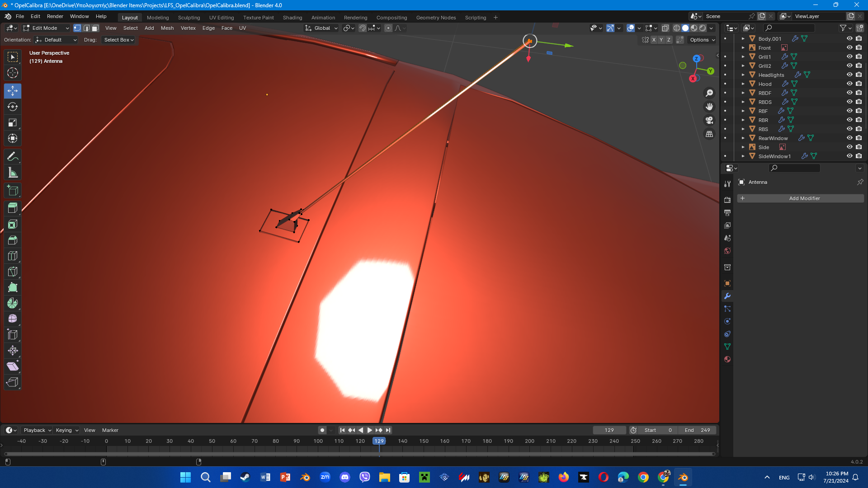
Task: Open the Mesh menu
Action: coord(167,28)
